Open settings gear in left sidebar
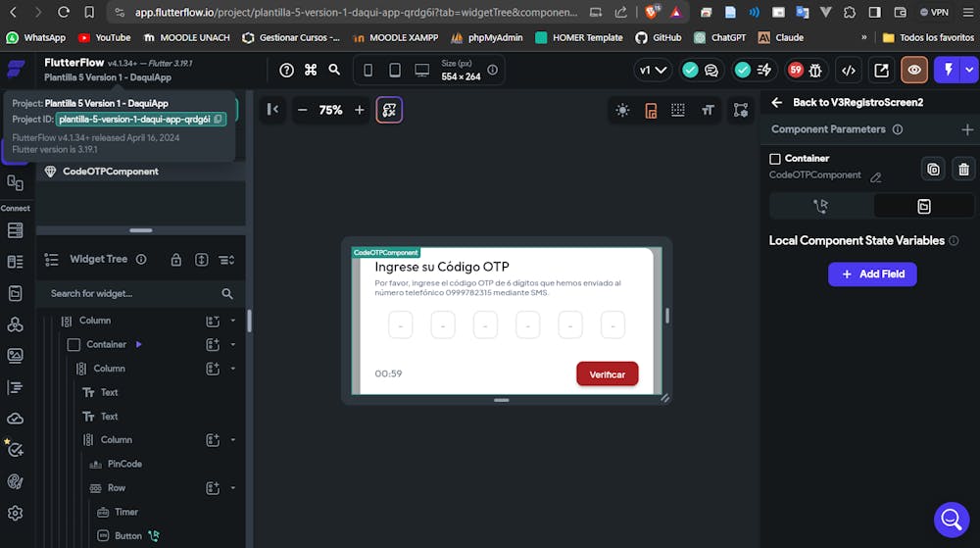980x548 pixels. tap(15, 514)
